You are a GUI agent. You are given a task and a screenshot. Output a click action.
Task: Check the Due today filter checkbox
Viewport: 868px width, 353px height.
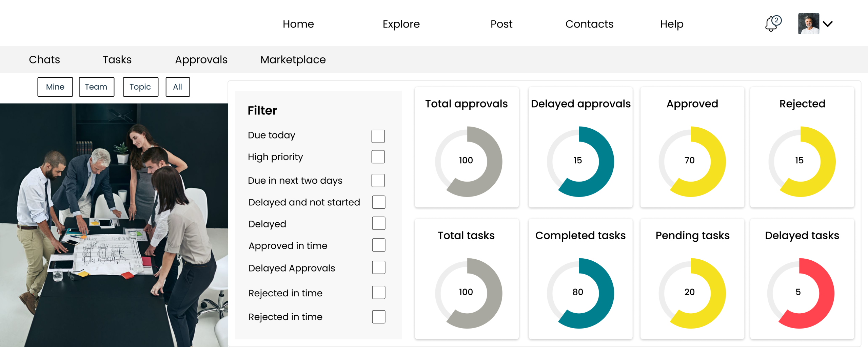[378, 136]
